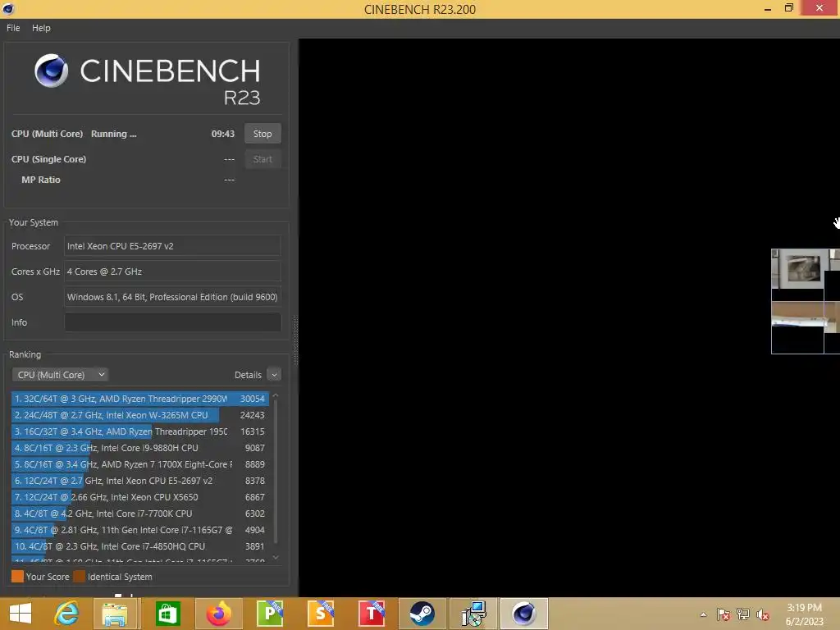Open File Explorer from the taskbar

115,614
